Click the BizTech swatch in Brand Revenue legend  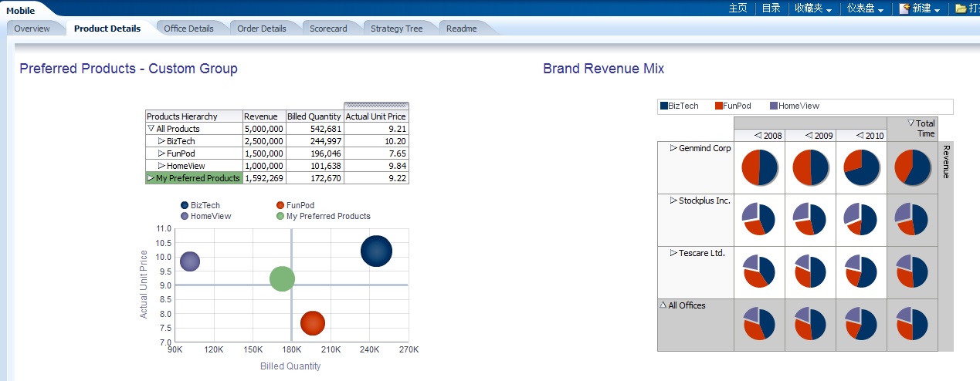coord(663,106)
